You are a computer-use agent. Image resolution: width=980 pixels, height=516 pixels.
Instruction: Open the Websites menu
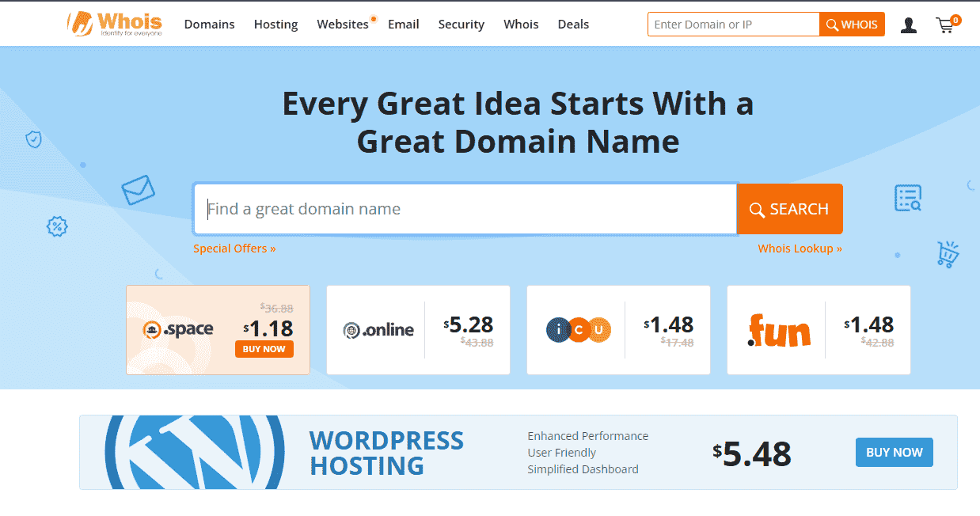click(343, 25)
